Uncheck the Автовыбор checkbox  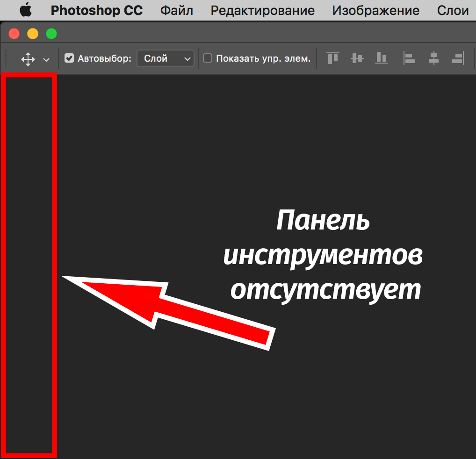click(69, 58)
